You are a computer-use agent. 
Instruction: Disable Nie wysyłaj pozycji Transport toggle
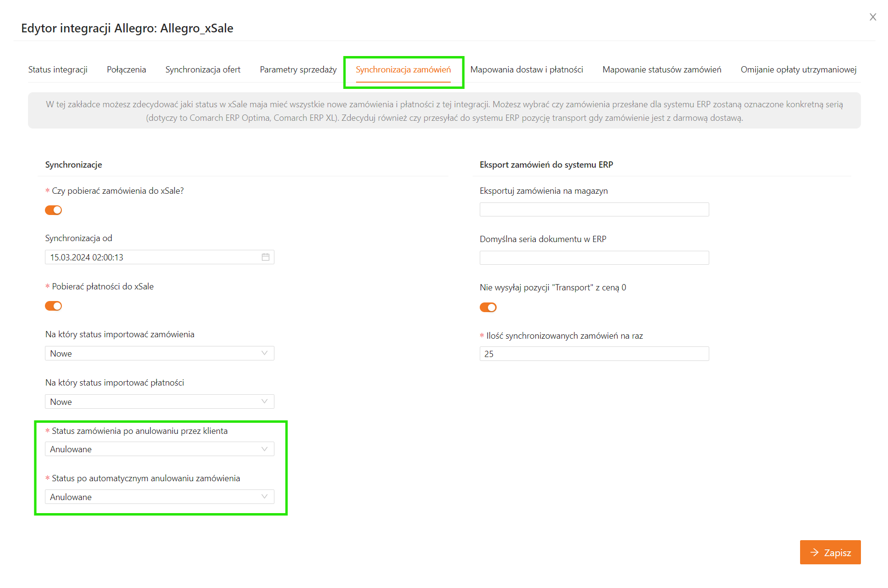[488, 307]
